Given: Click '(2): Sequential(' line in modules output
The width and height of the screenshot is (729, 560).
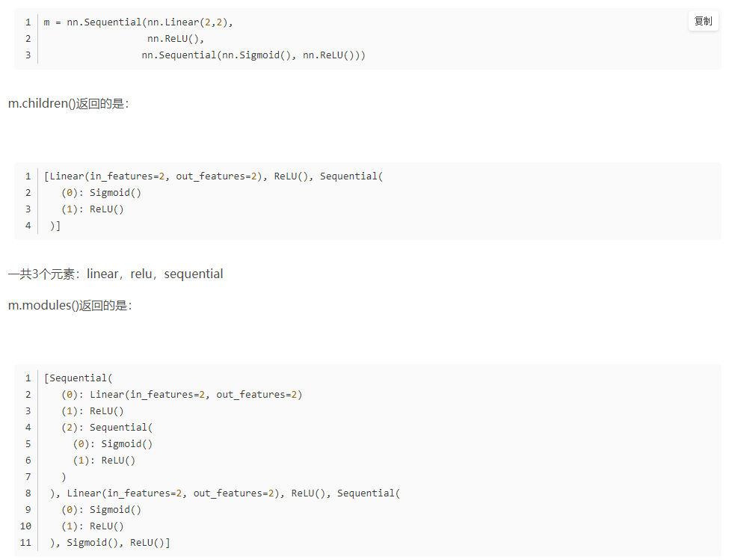Looking at the screenshot, I should point(107,427).
